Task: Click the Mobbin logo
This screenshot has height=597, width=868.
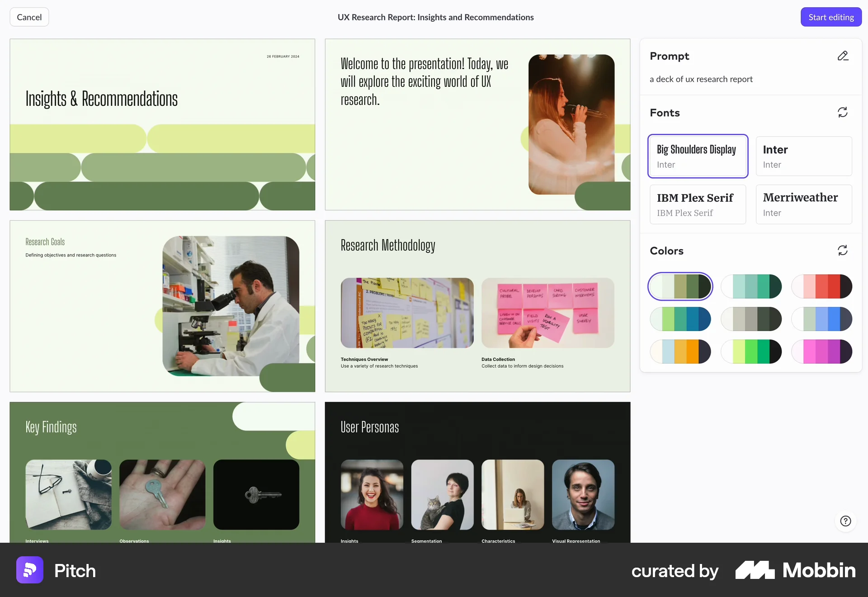Action: coord(795,570)
